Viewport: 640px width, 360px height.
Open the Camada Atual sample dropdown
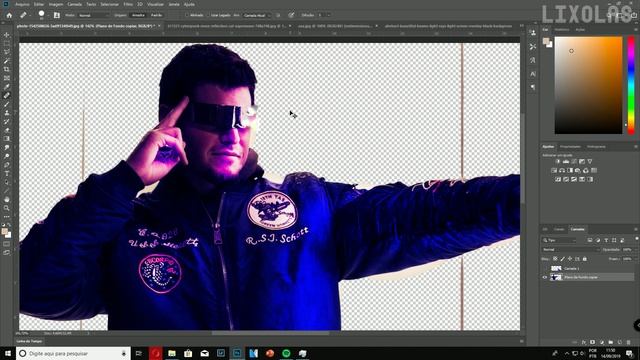pyautogui.click(x=256, y=15)
